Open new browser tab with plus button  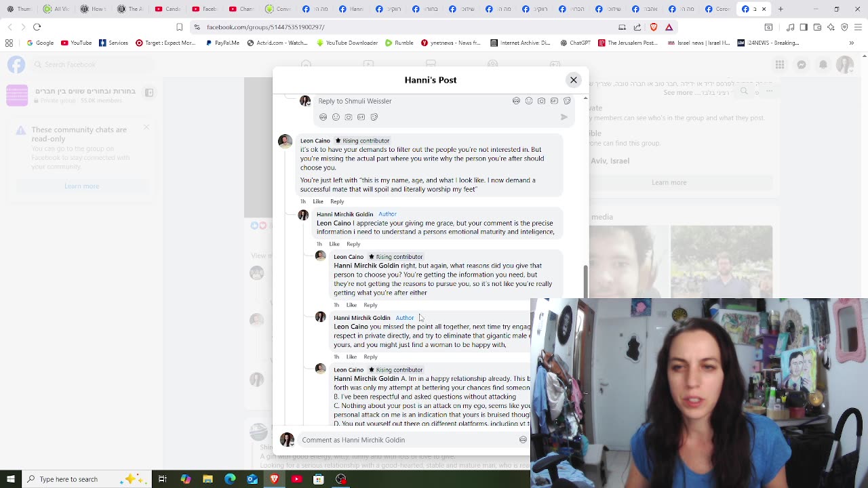781,9
